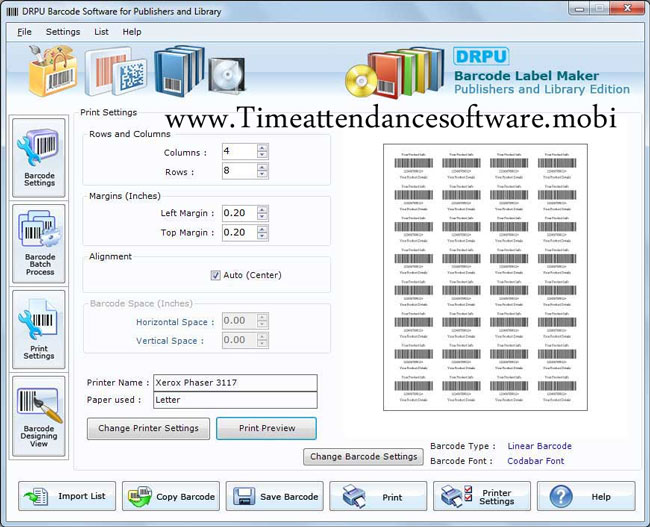
Task: Decrease the Columns value
Action: (262, 155)
